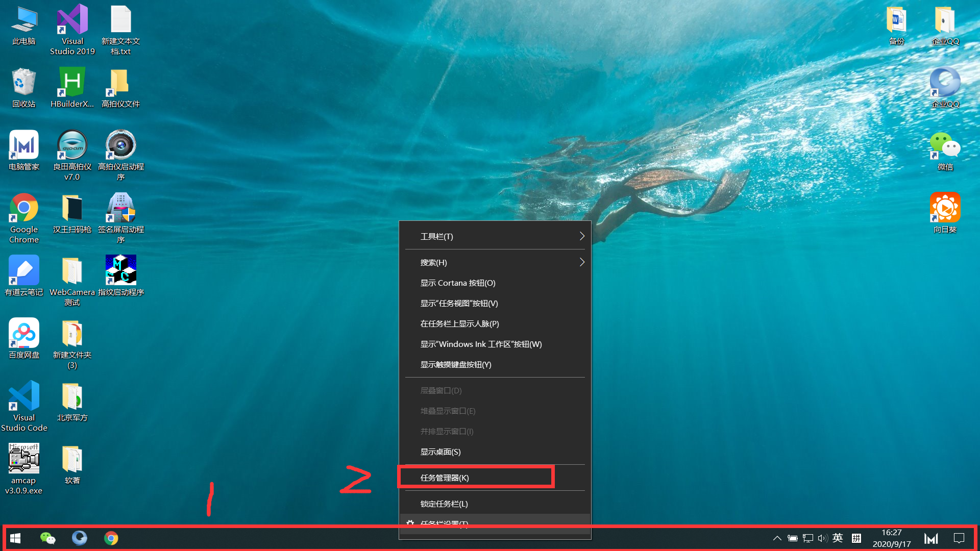Toggle Show touch keyboard button option
This screenshot has width=980, height=551.
pos(455,365)
